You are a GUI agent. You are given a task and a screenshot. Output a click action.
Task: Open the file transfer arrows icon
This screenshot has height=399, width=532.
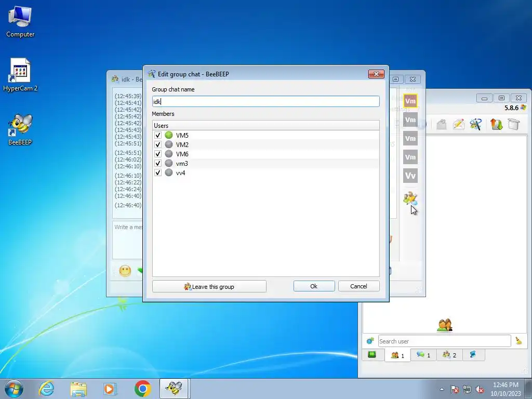(x=496, y=124)
